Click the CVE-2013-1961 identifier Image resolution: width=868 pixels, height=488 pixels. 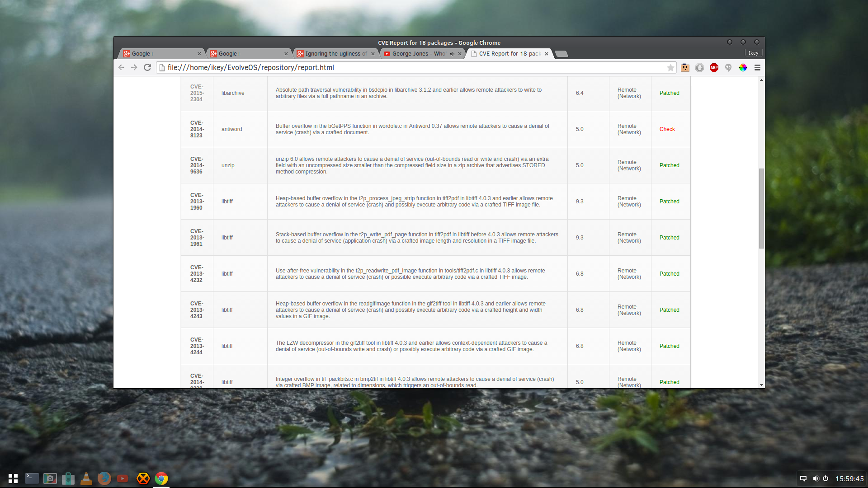[x=197, y=238]
